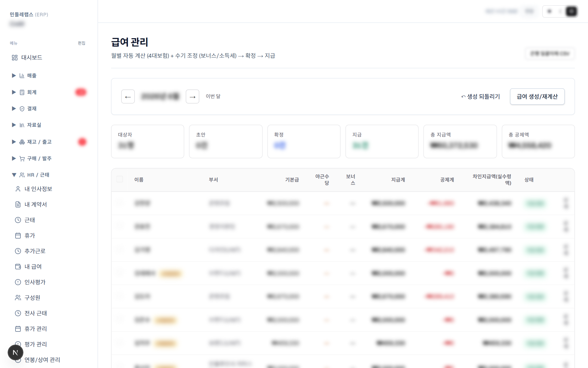Screen dimensions: 588x368
Task: Click the blurred export button under header
Action: pos(550,53)
